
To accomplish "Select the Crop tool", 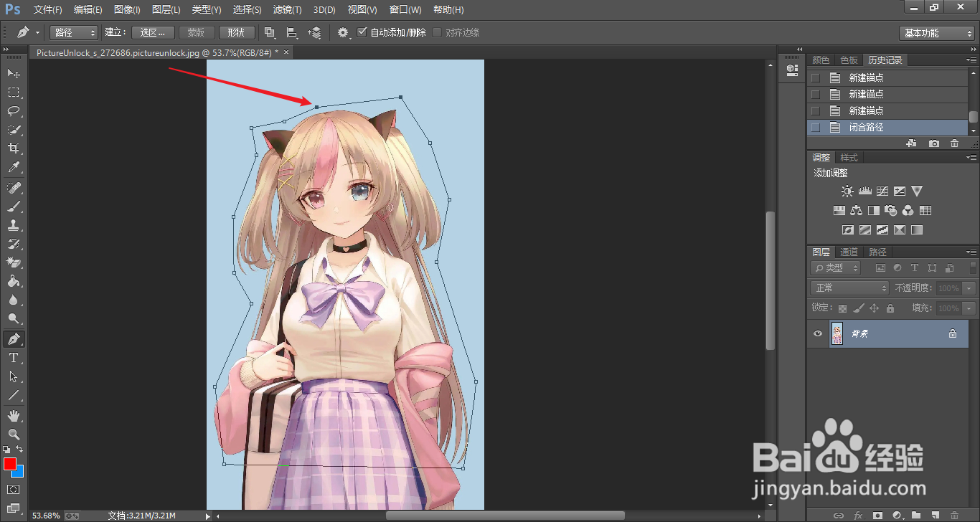I will (x=14, y=148).
